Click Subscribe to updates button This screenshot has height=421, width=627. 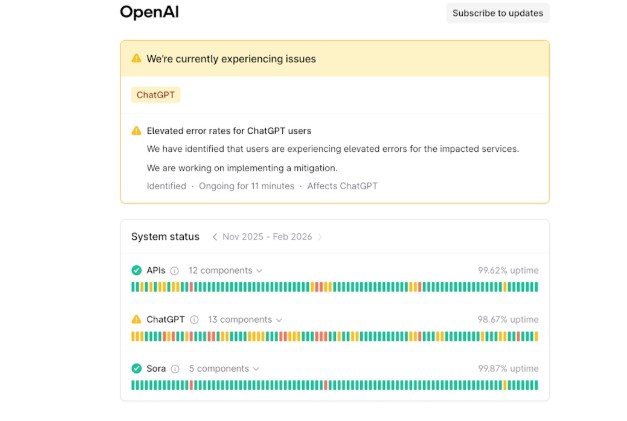497,13
